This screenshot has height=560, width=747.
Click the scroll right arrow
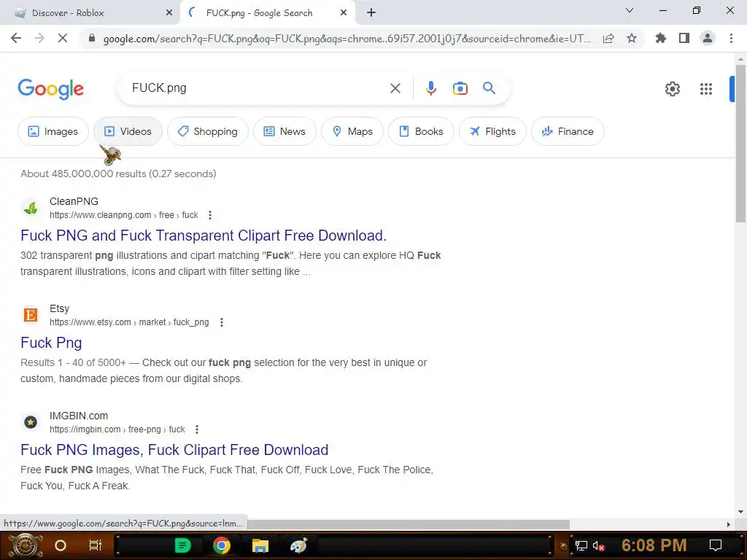point(729,524)
